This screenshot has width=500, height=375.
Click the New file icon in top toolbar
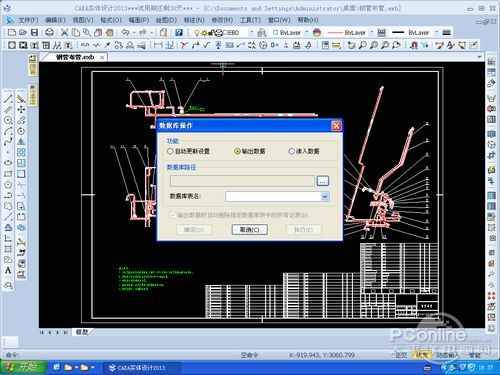(12, 33)
